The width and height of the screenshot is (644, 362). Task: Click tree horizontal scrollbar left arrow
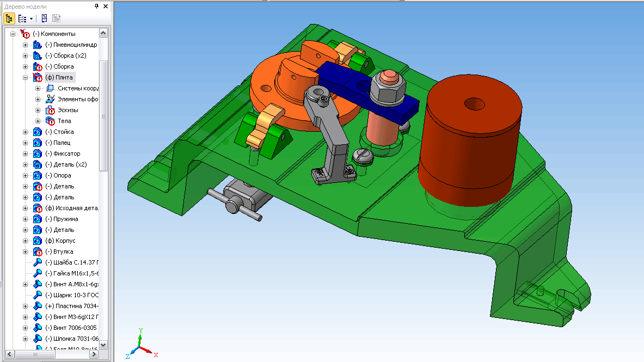click(10, 354)
